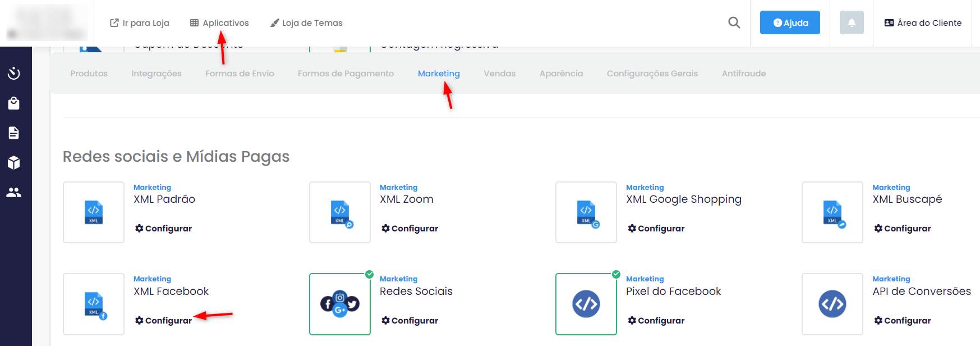Image resolution: width=980 pixels, height=346 pixels.
Task: Click Configurar under XML Facebook
Action: point(163,321)
